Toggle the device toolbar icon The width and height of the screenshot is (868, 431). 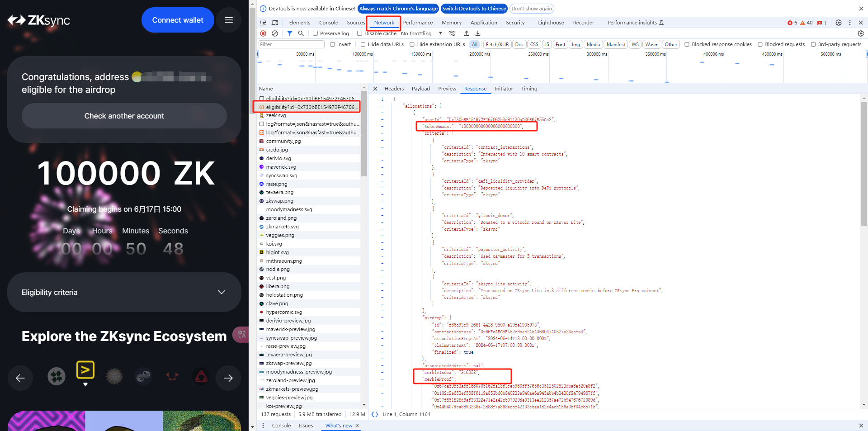(275, 23)
